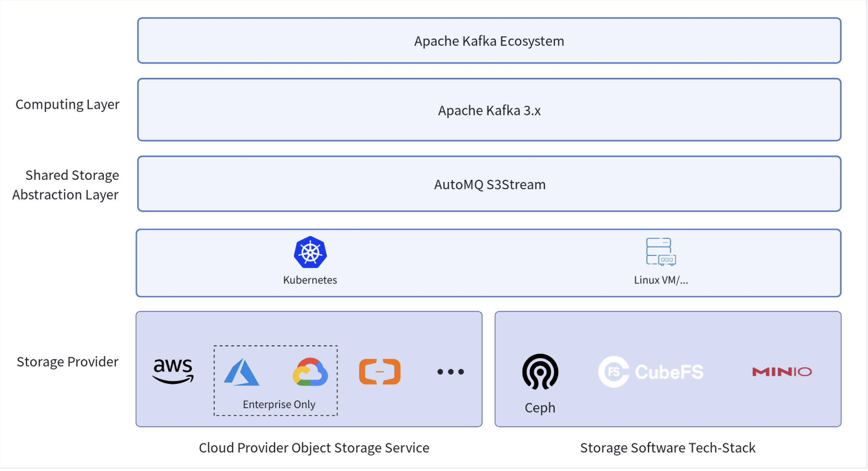Select the Enterprise Only caption
This screenshot has height=471, width=868.
(279, 404)
